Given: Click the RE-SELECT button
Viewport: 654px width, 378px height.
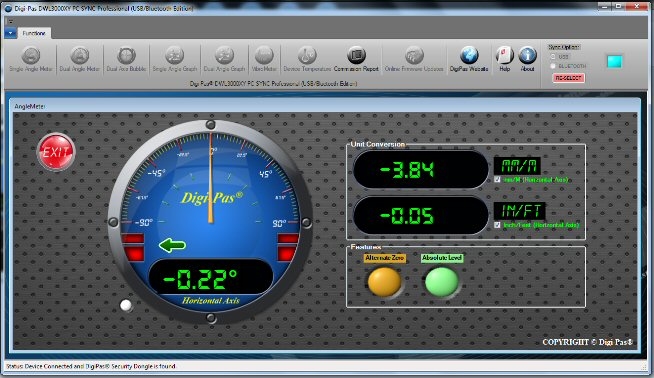Looking at the screenshot, I should point(568,78).
